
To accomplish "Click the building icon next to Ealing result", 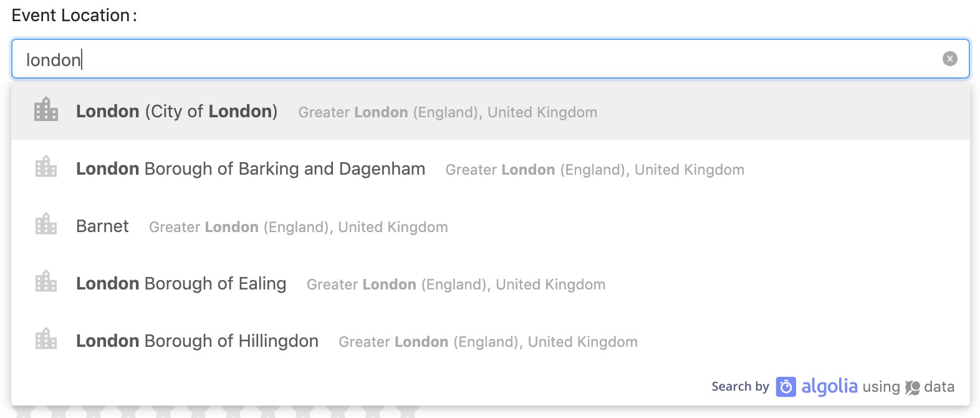I will point(46,281).
